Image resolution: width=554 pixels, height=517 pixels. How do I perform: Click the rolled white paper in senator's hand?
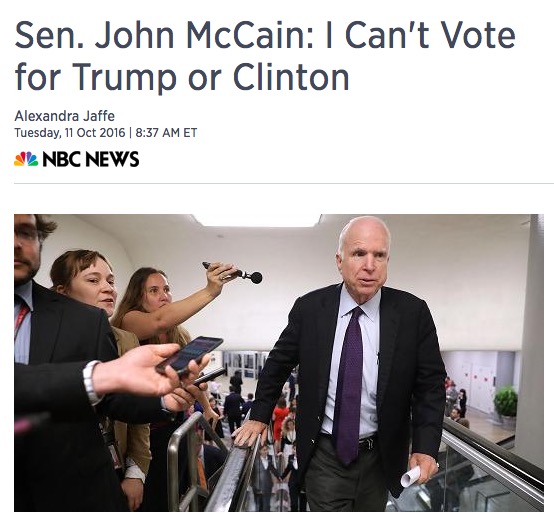point(411,475)
